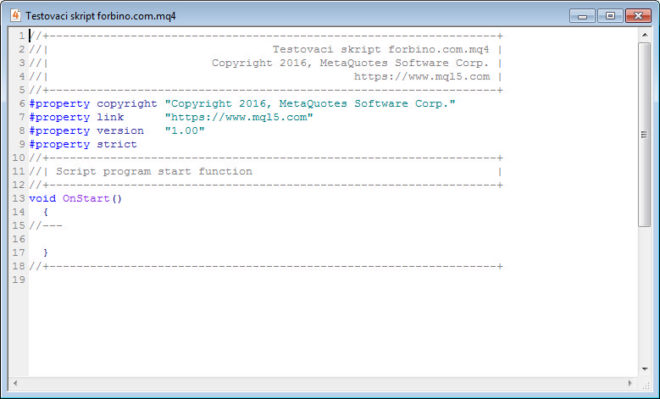Image resolution: width=660 pixels, height=399 pixels.
Task: Click the vertical scrollbar thumb
Action: (644, 135)
